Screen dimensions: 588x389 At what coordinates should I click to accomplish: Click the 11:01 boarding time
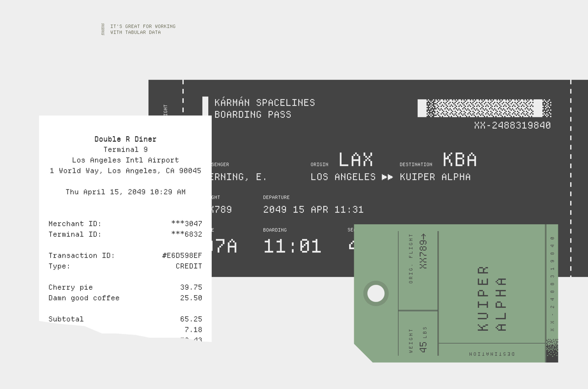292,246
